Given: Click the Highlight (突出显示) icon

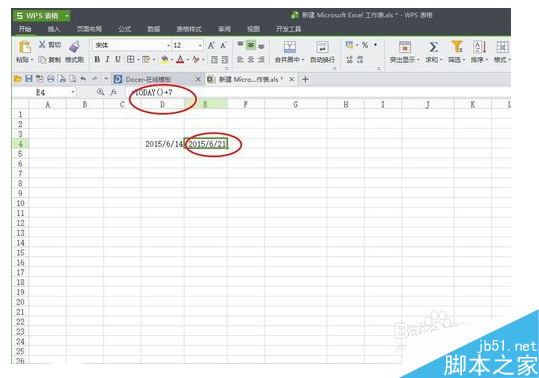Looking at the screenshot, I should click(x=405, y=47).
